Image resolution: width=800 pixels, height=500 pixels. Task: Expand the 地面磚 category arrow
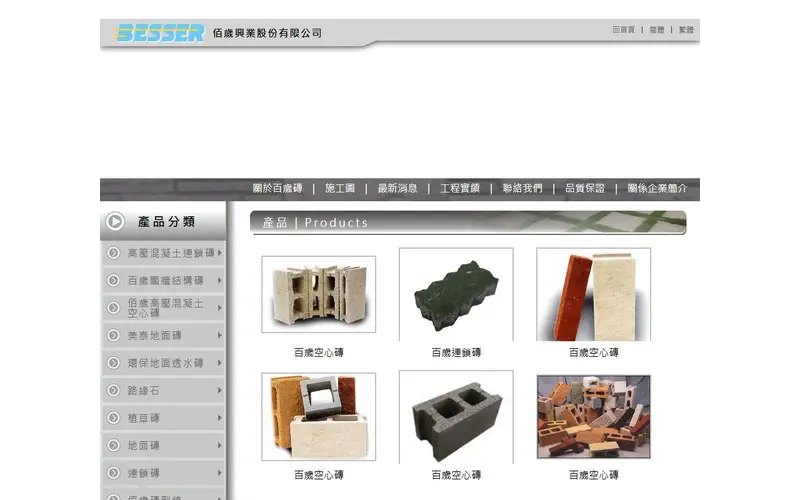[220, 446]
